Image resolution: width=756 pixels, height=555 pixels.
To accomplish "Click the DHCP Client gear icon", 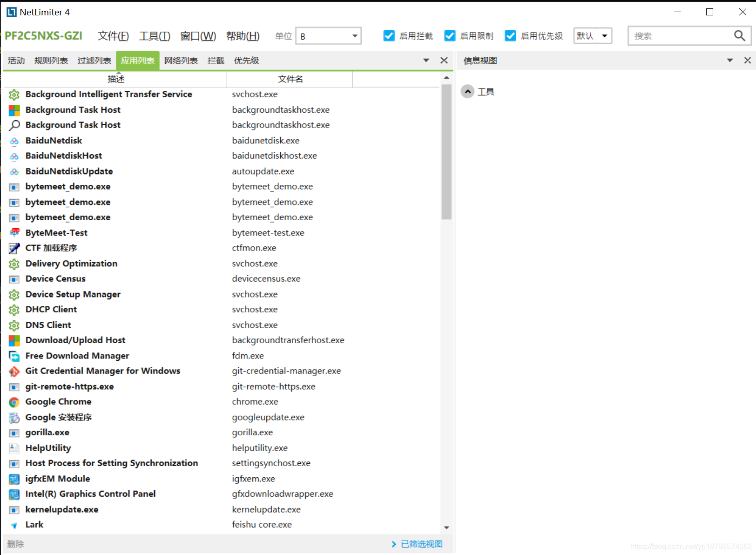I will click(14, 310).
